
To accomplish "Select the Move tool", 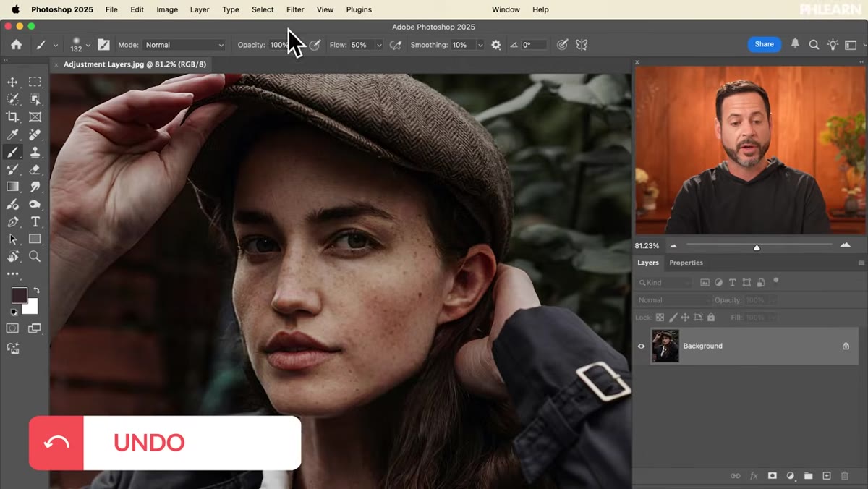I will pos(12,82).
